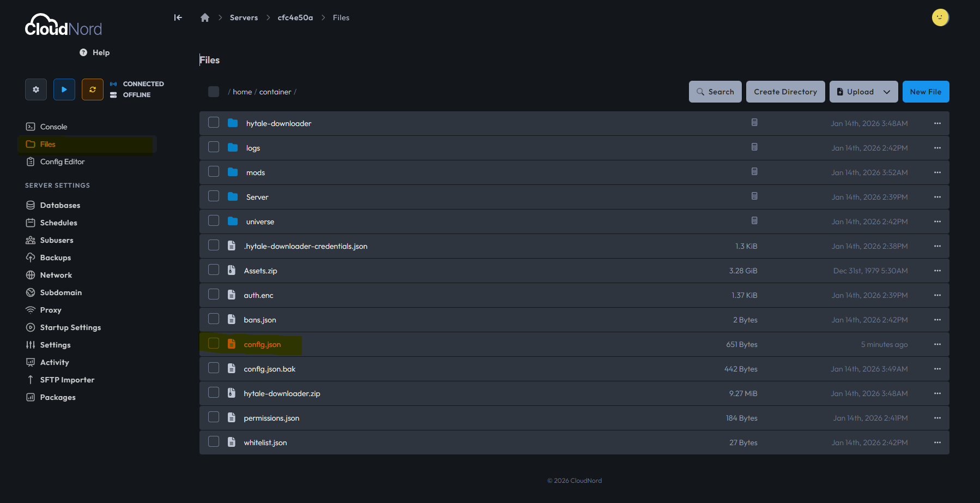Click the Help question mark icon
The image size is (980, 503).
[x=83, y=52]
